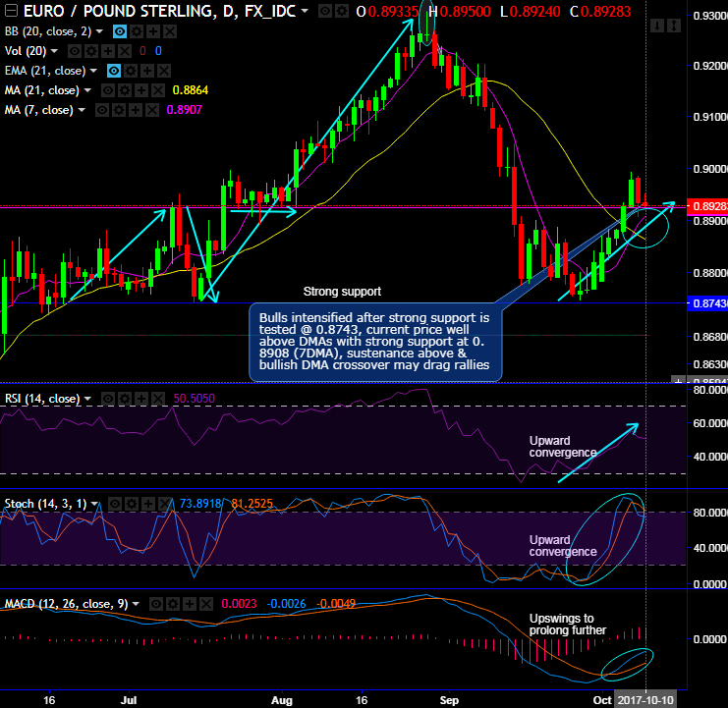
Task: Select the MACD (12, 26, close, 9) title
Action: tap(66, 604)
